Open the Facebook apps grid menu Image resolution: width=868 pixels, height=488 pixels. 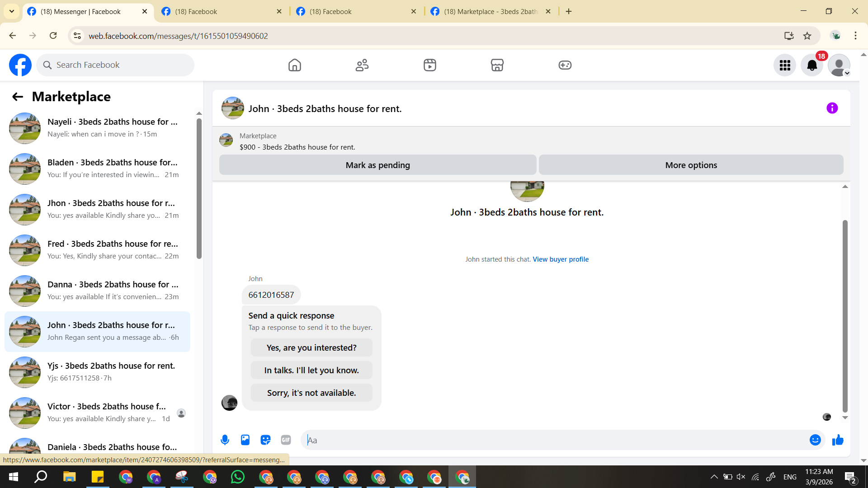tap(785, 65)
